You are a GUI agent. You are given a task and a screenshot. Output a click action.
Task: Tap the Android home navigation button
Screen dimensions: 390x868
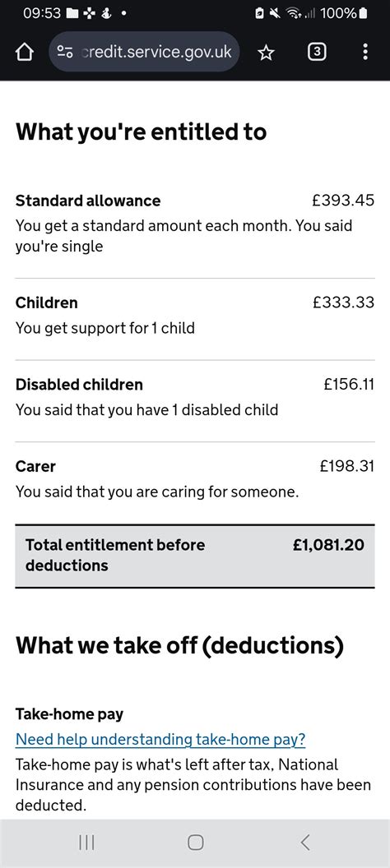pyautogui.click(x=195, y=843)
